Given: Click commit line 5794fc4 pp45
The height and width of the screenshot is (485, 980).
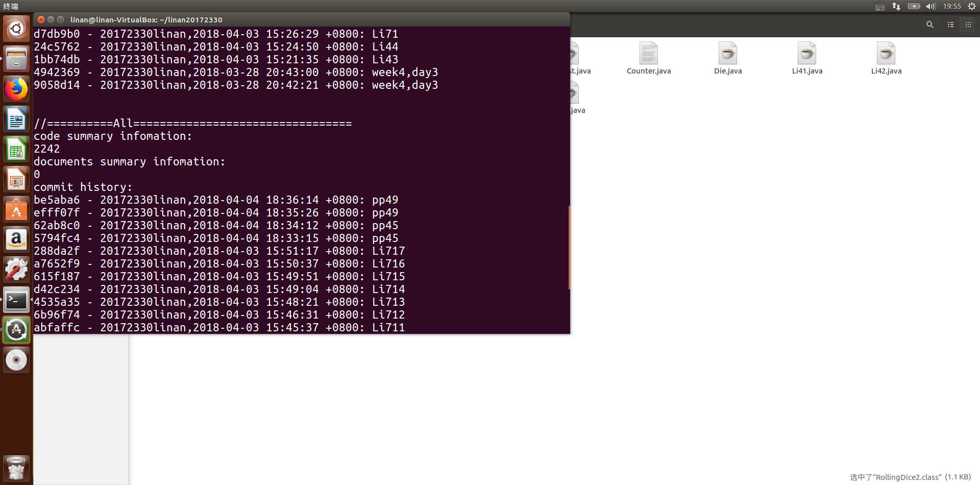Looking at the screenshot, I should pyautogui.click(x=216, y=238).
